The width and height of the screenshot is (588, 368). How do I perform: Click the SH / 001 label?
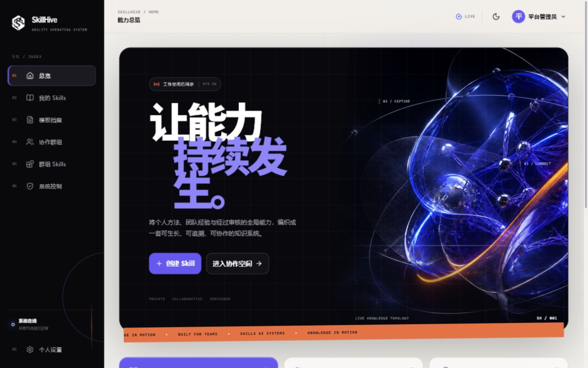(x=546, y=318)
